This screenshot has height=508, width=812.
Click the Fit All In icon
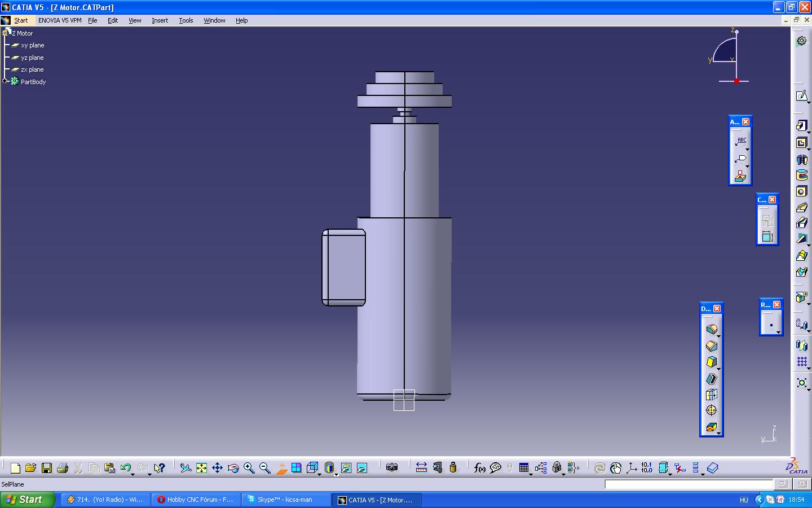click(201, 468)
